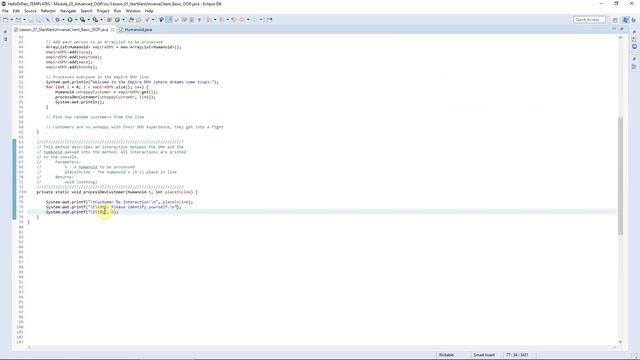This screenshot has width=640, height=360.
Task: Click the cursor position 77:34 status entry
Action: 517,355
